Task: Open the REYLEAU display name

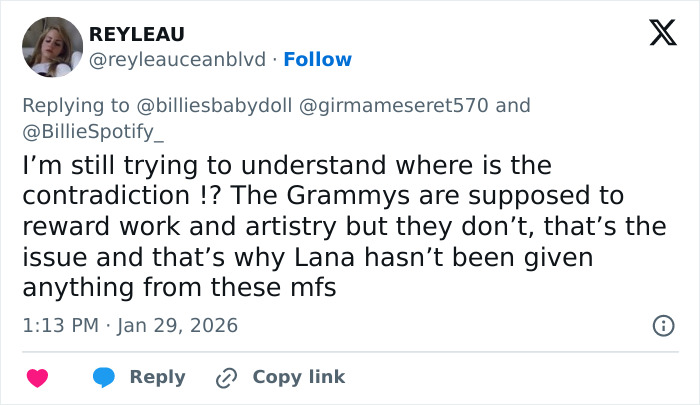Action: [x=136, y=35]
